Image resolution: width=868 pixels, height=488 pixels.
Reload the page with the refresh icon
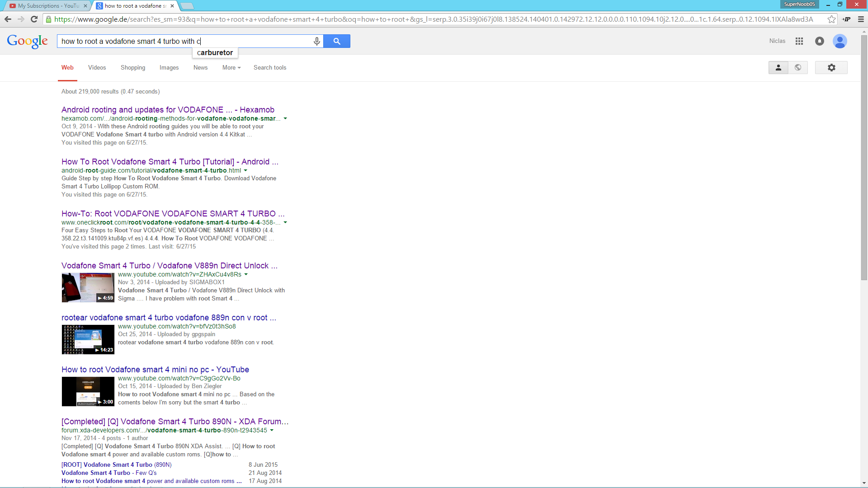click(34, 19)
